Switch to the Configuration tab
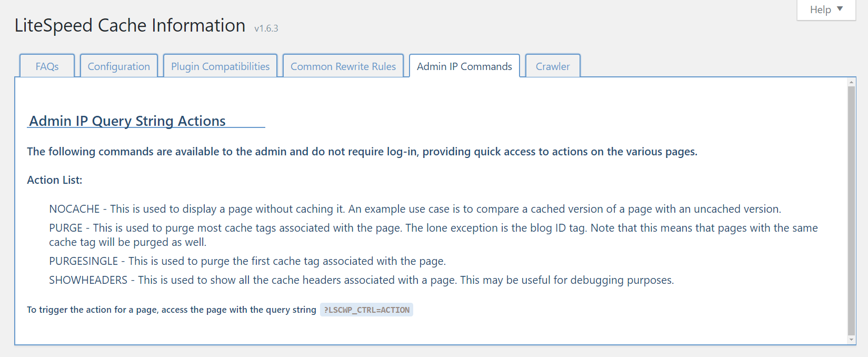Screen dimensions: 868x357 (119, 66)
